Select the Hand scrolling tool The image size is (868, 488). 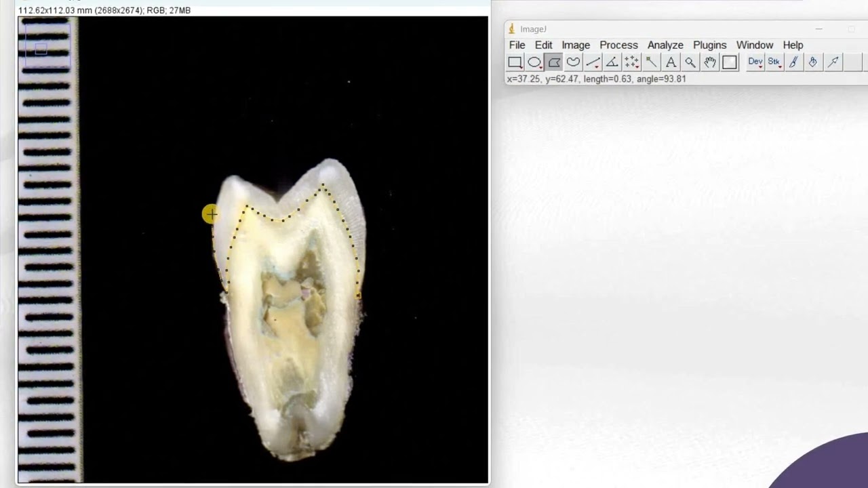[710, 62]
